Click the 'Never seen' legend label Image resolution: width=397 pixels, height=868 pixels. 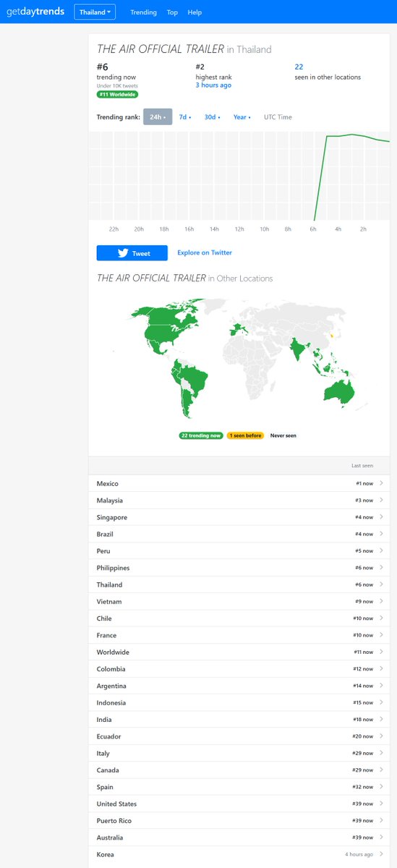(283, 435)
